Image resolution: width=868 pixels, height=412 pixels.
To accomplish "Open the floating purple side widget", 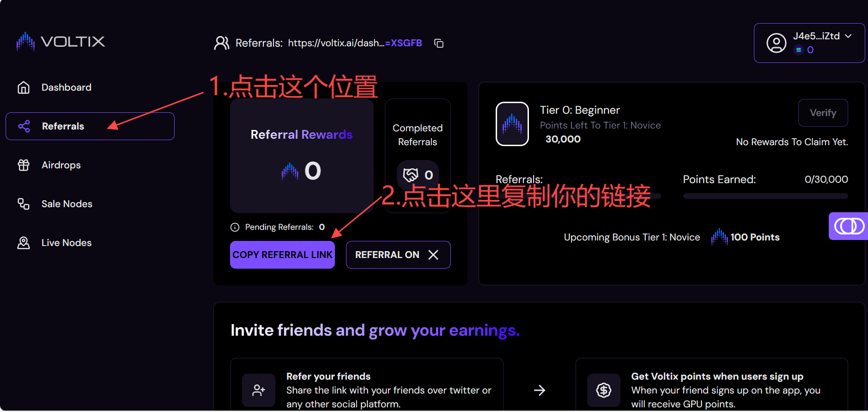I will [848, 226].
